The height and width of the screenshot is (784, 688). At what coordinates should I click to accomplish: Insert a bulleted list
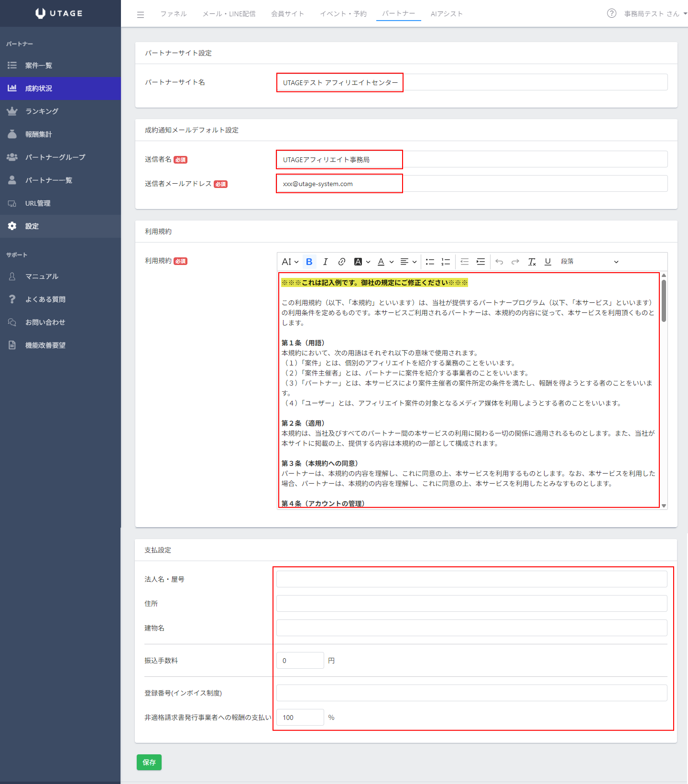[x=430, y=262]
